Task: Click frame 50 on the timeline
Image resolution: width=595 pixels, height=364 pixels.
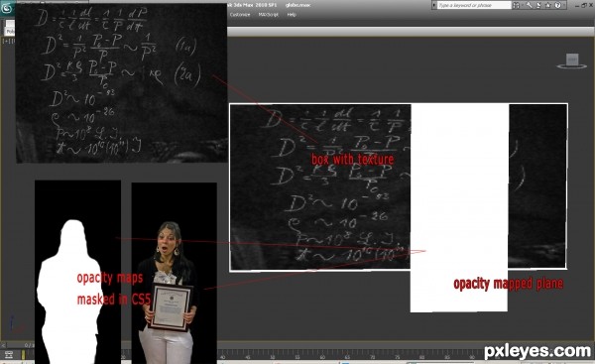Action: (x=273, y=356)
